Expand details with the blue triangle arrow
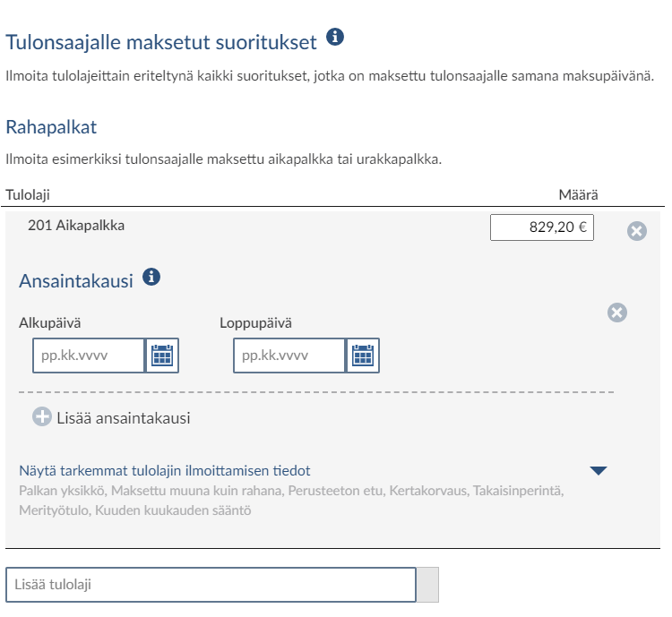The width and height of the screenshot is (672, 617). pos(599,470)
